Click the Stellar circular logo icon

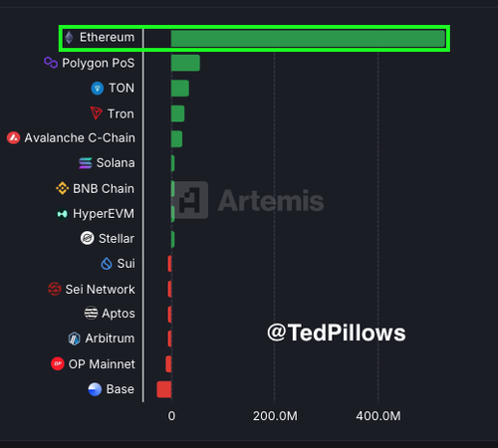coord(88,238)
